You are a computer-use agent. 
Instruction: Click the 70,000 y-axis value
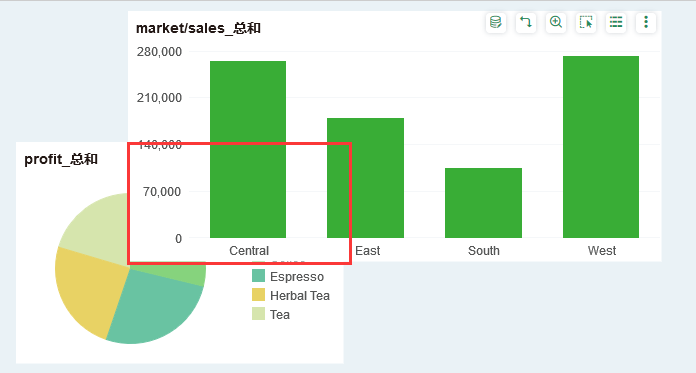162,192
